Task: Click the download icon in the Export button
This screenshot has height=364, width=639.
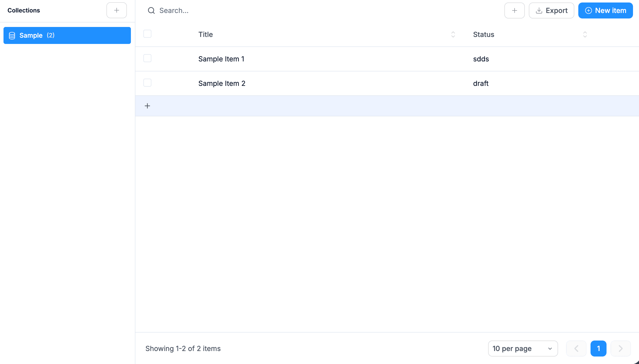Action: (539, 10)
